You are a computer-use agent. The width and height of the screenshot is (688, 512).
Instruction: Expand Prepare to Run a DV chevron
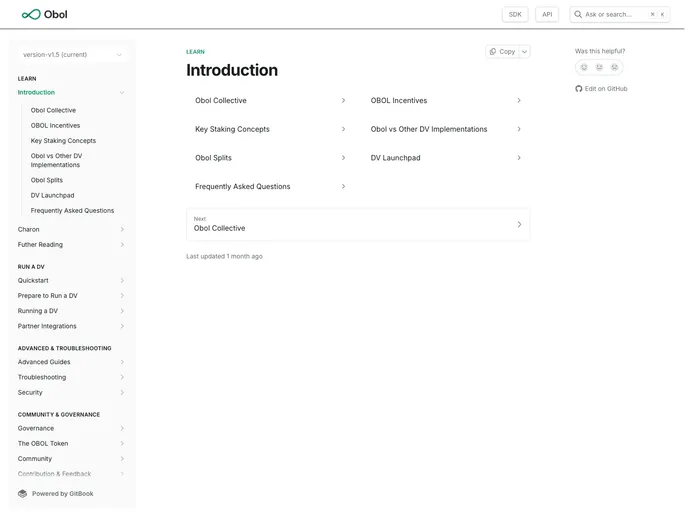122,296
